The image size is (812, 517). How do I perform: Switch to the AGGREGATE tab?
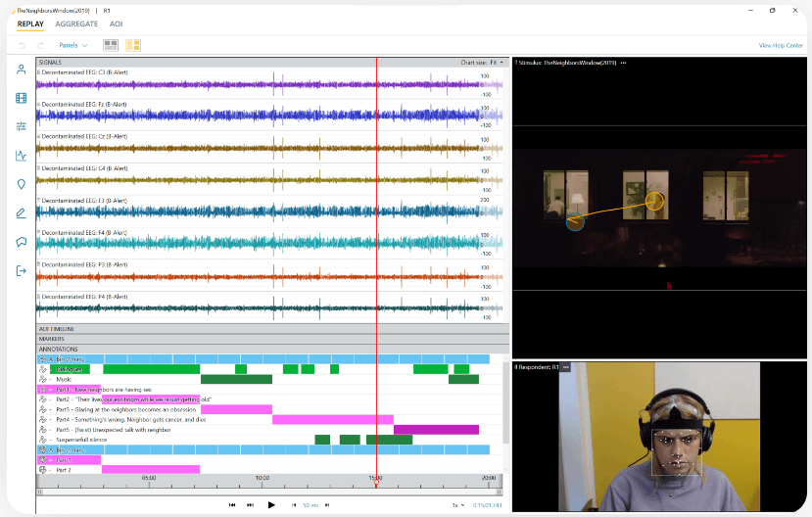[x=76, y=24]
